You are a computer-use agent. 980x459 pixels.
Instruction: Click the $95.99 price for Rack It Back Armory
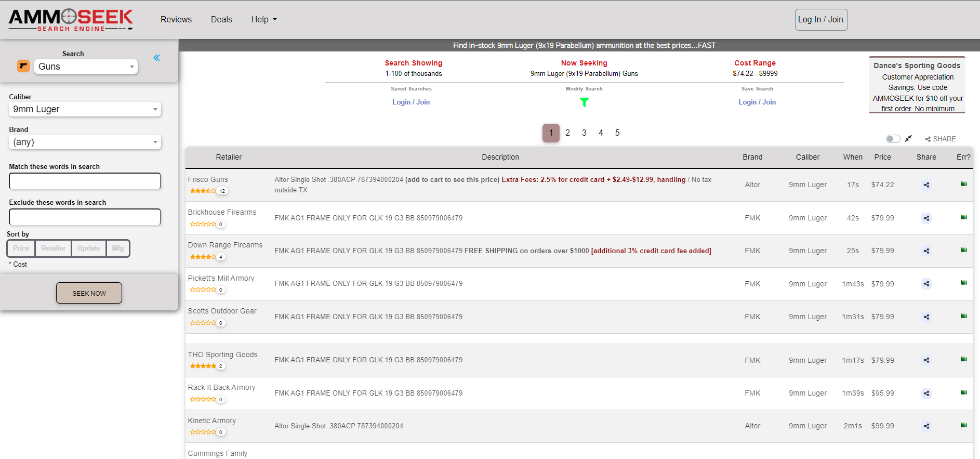point(882,393)
